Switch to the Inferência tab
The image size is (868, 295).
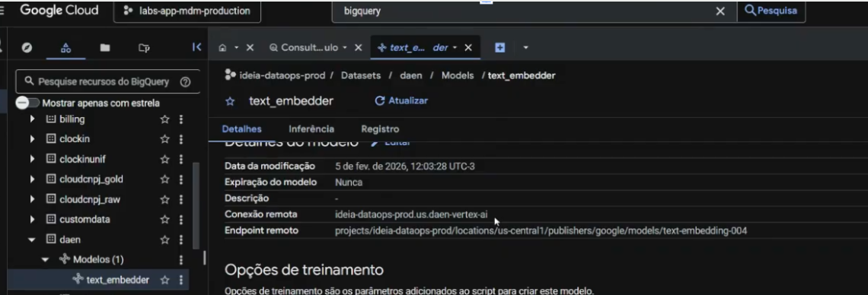[x=311, y=129]
